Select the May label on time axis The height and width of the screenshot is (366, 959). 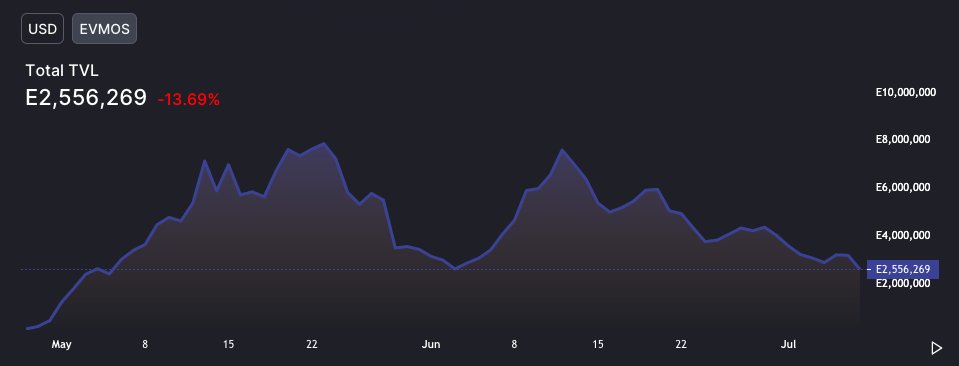click(61, 345)
